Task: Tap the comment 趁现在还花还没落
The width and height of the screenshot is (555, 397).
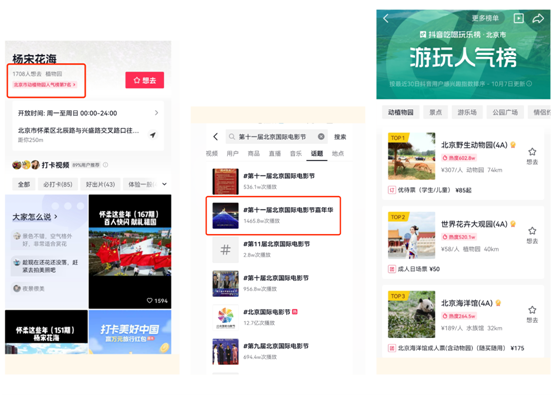Action: point(46,266)
